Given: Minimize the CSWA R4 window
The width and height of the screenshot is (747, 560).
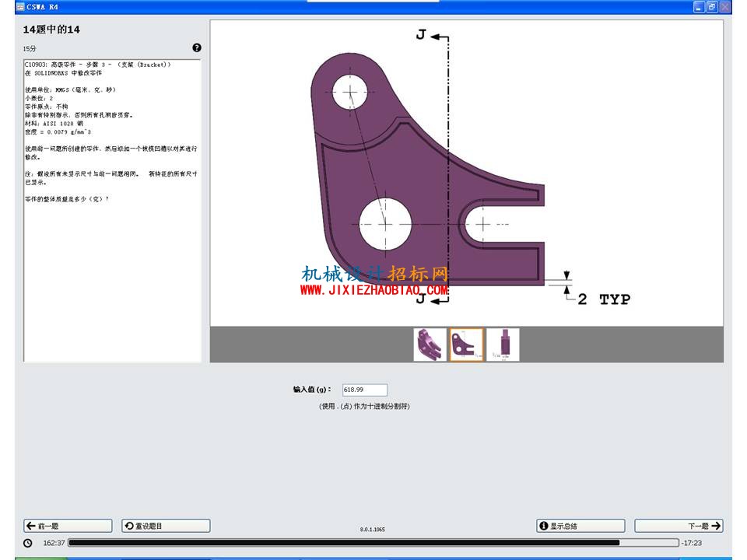Looking at the screenshot, I should (699, 7).
